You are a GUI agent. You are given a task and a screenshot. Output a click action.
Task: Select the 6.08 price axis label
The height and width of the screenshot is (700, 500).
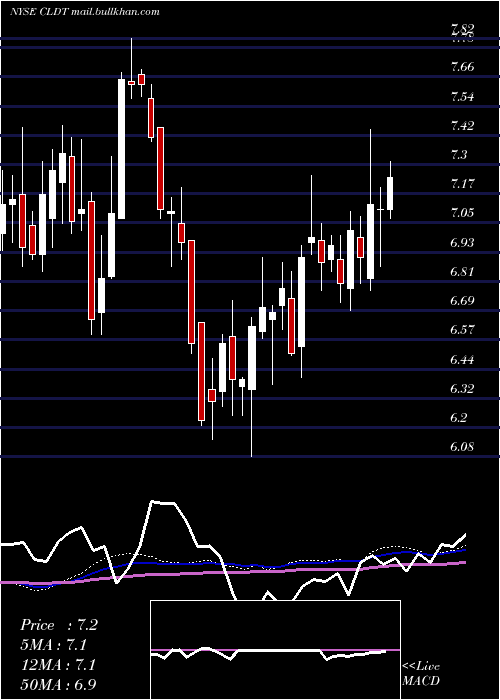tap(462, 447)
